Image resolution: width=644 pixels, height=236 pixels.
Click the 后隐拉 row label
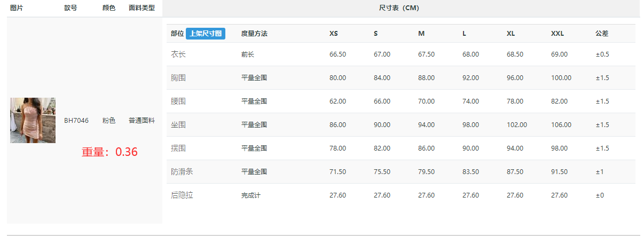pyautogui.click(x=182, y=195)
